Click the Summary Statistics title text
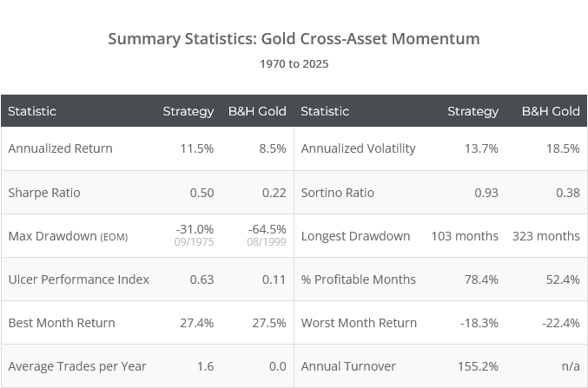Image resolution: width=588 pixels, height=388 pixels. pos(294,39)
